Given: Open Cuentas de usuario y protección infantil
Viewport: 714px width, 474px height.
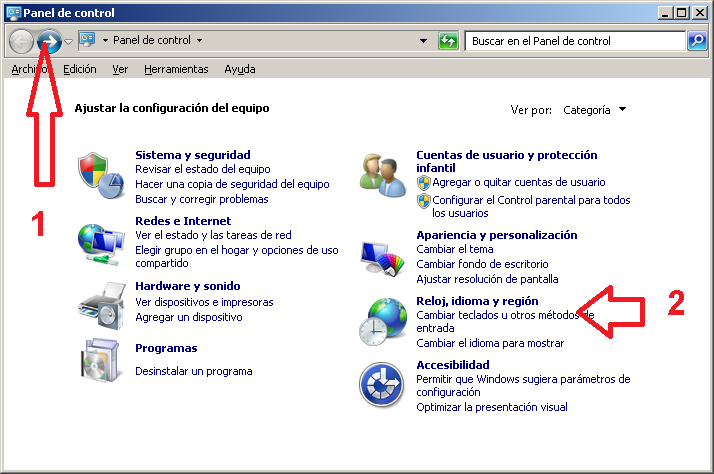Looking at the screenshot, I should pyautogui.click(x=506, y=161).
